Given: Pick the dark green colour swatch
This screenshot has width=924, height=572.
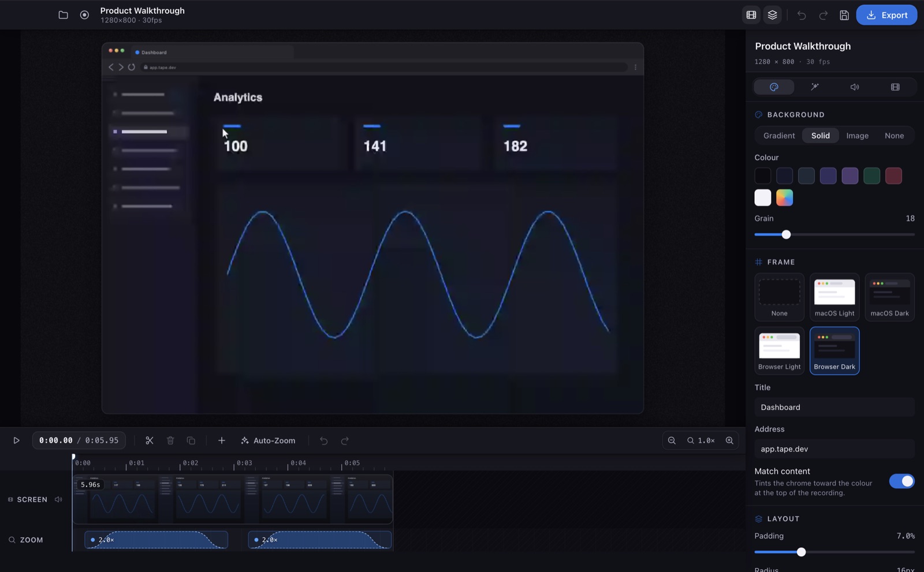Looking at the screenshot, I should tap(872, 176).
